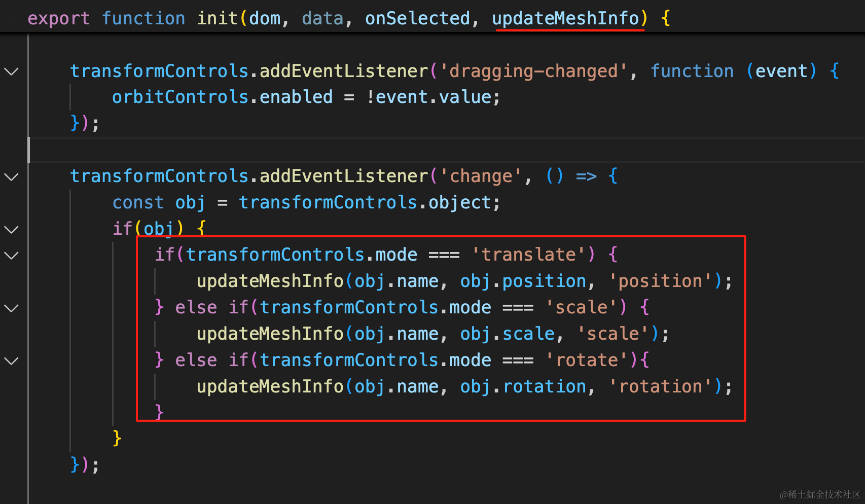
Task: Click "updateMeshInfo" in the init signature
Action: pyautogui.click(x=565, y=19)
